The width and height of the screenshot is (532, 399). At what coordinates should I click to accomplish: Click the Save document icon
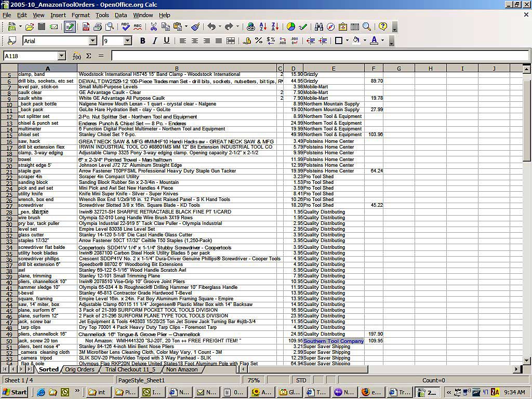coord(42,27)
